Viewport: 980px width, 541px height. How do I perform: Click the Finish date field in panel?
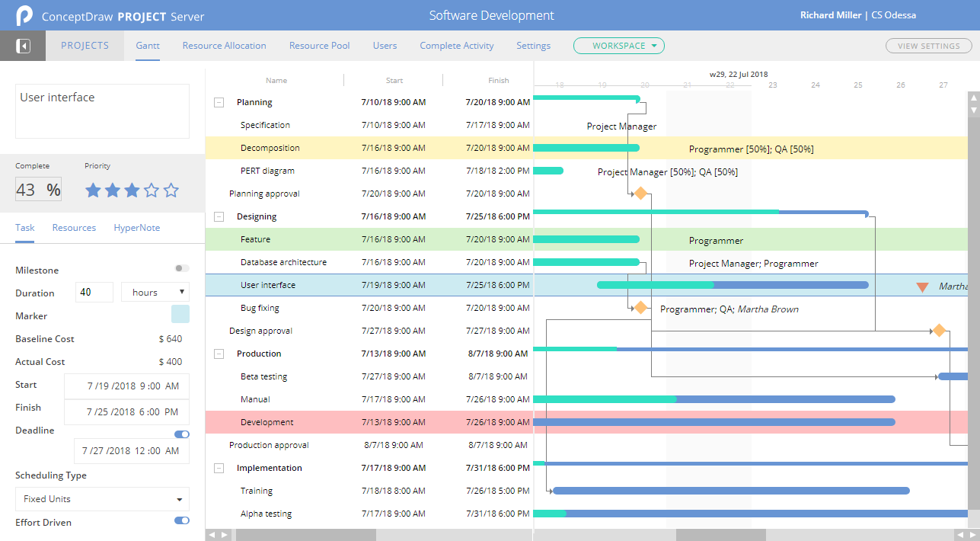pyautogui.click(x=126, y=412)
